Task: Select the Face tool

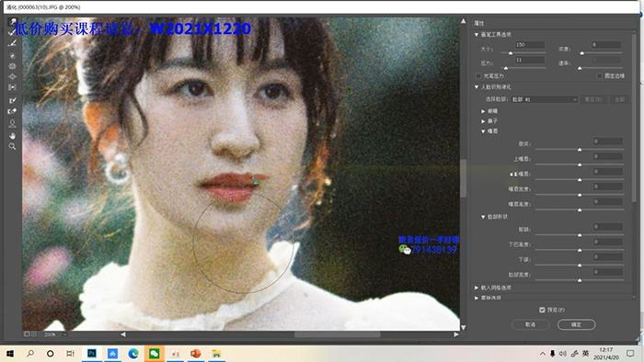Action: coord(12,123)
